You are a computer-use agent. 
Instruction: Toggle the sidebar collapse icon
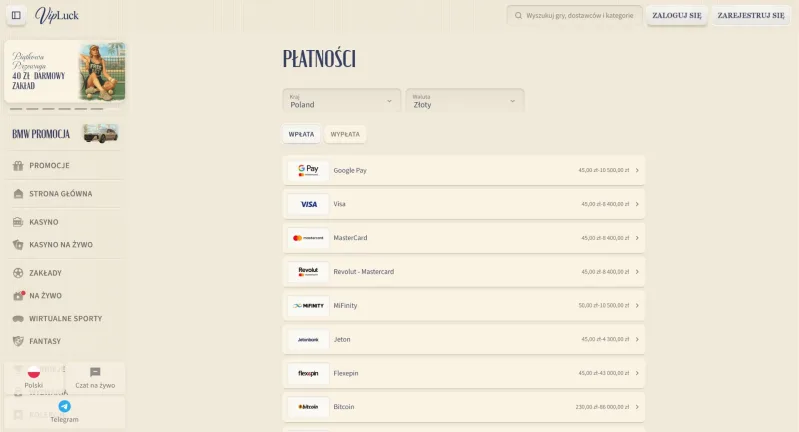pos(16,15)
